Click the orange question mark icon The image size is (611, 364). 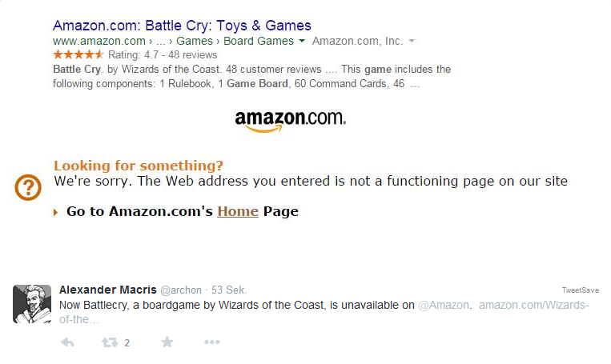tap(29, 188)
